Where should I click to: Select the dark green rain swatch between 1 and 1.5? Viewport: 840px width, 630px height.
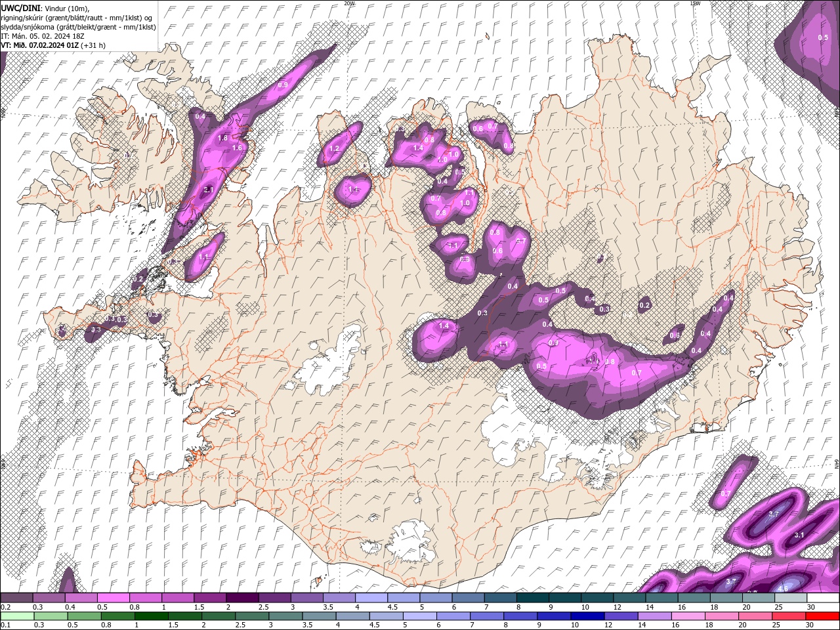click(151, 616)
